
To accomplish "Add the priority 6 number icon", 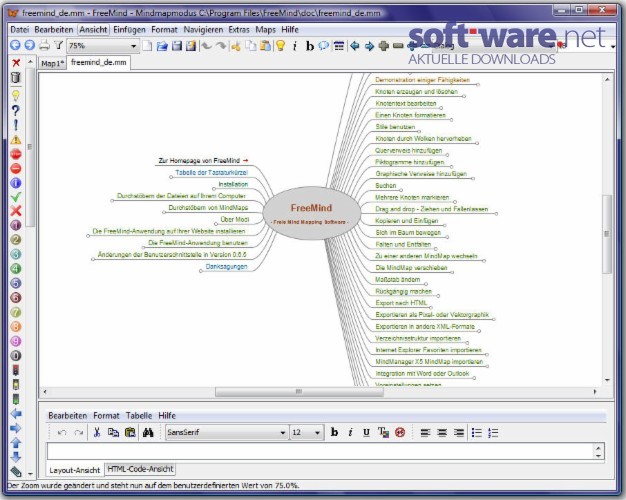I will click(16, 298).
